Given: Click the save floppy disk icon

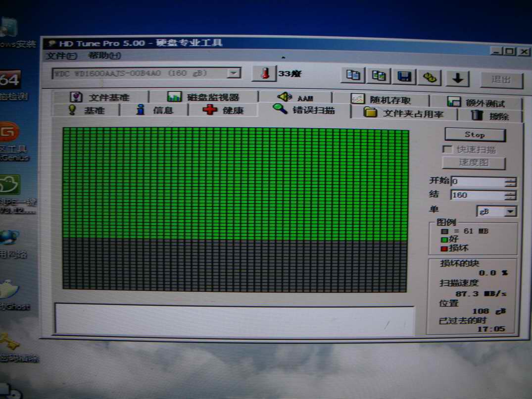Looking at the screenshot, I should 404,76.
